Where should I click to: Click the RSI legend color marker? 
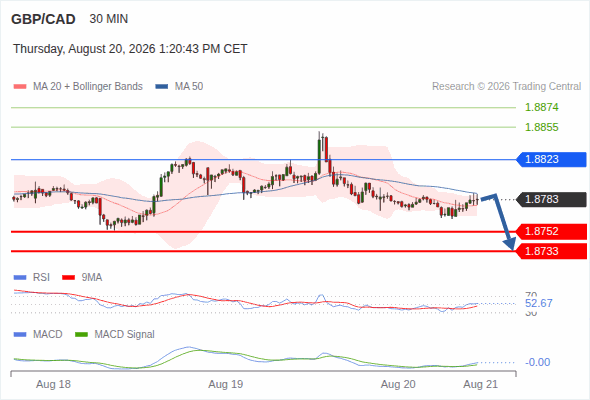coord(20,278)
